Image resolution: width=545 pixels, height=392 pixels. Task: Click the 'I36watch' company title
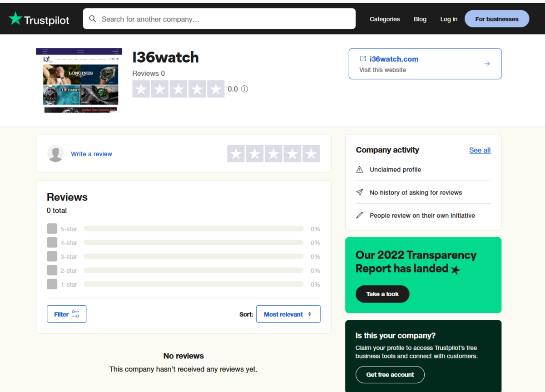pyautogui.click(x=165, y=57)
